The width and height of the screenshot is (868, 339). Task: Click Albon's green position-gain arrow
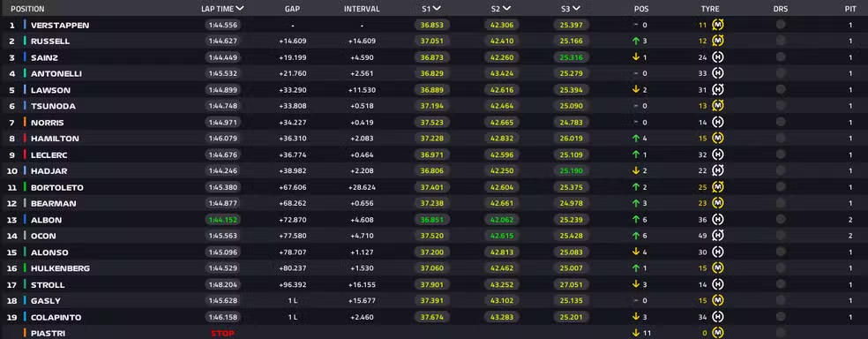[636, 219]
